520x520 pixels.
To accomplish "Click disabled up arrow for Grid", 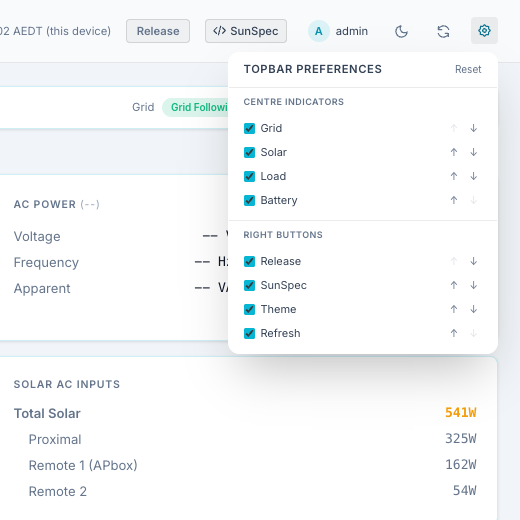I will coord(454,128).
